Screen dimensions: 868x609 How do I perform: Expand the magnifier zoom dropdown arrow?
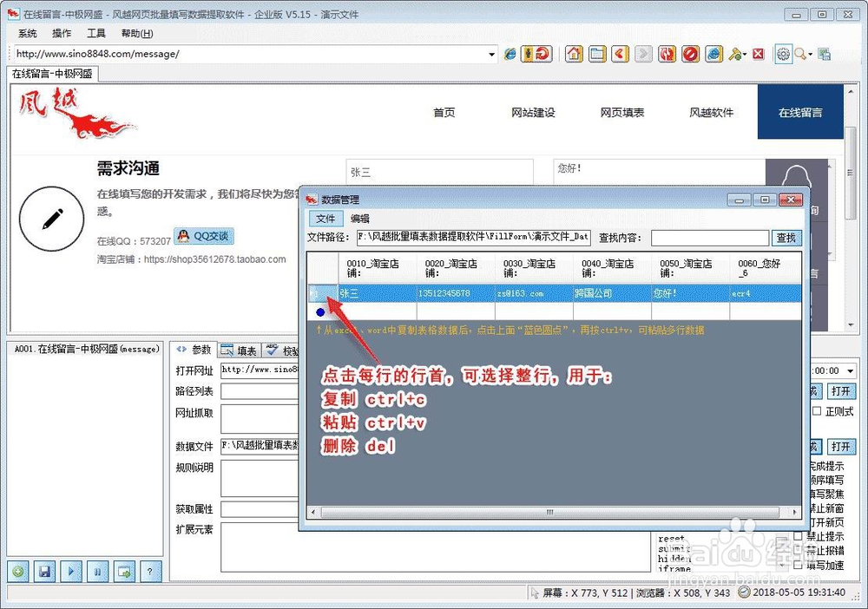811,54
